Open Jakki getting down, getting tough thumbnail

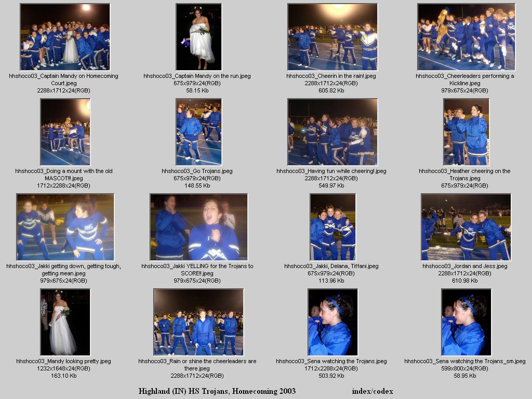(65, 227)
